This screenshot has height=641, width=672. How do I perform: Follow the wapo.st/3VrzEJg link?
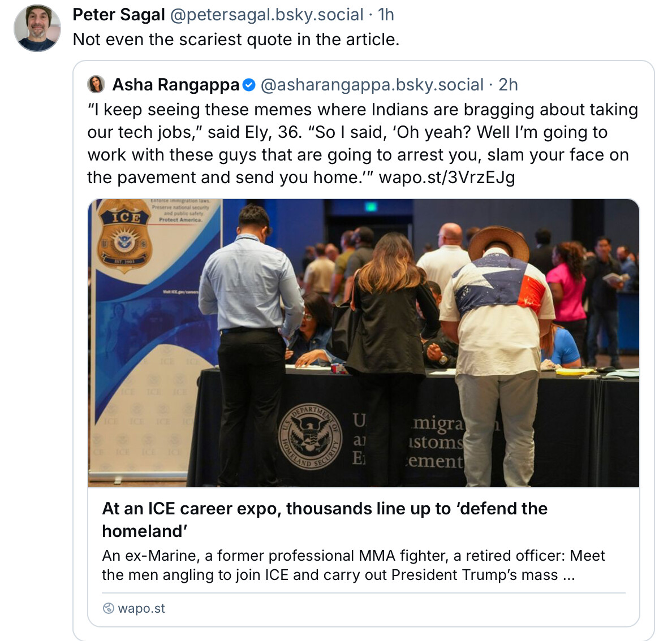[447, 177]
